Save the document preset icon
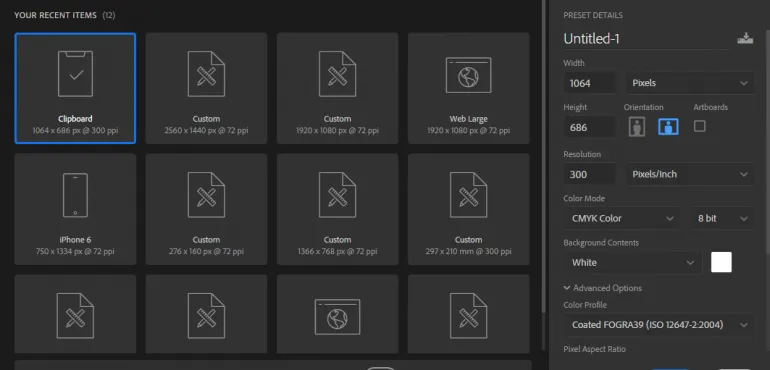Screen dimensions: 770x370 [x=745, y=38]
